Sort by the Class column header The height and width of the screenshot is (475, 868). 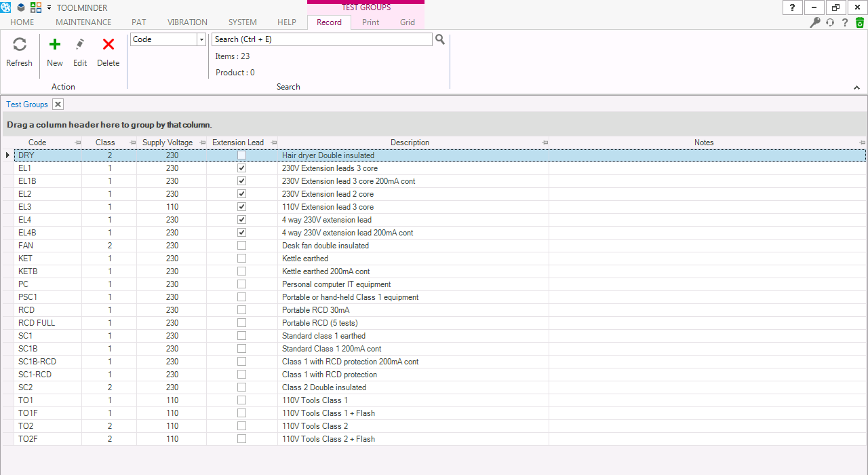(x=105, y=142)
